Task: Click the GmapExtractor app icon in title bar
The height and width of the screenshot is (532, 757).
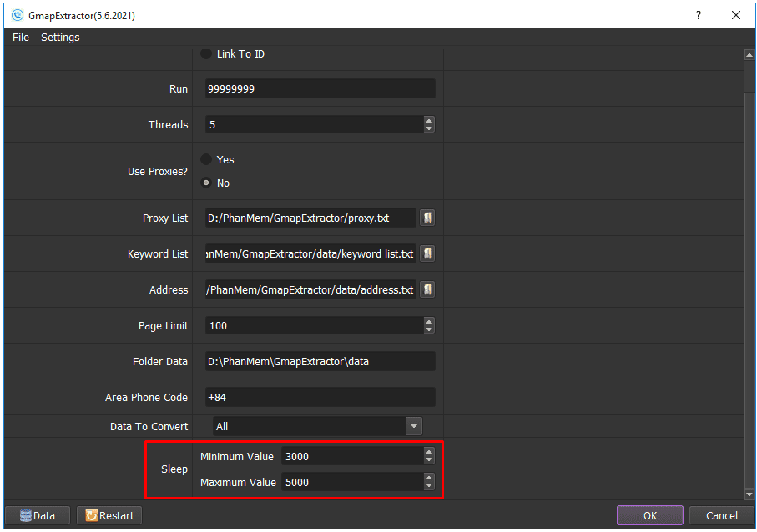Action: (x=18, y=15)
